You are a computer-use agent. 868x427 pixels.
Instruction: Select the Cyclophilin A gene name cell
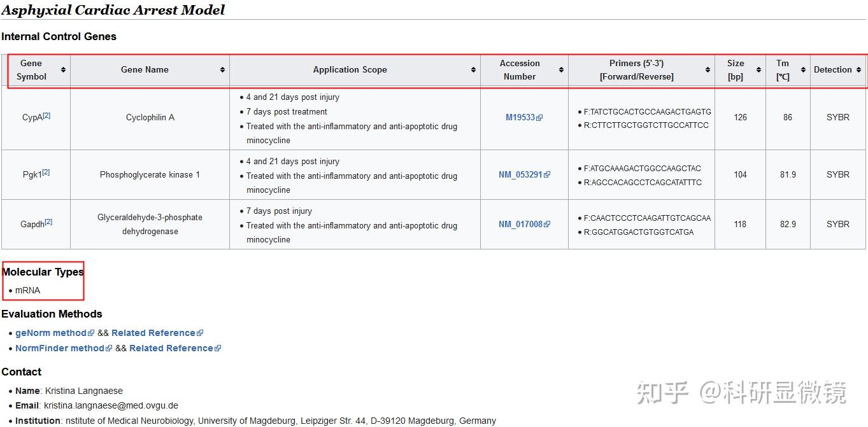(150, 118)
